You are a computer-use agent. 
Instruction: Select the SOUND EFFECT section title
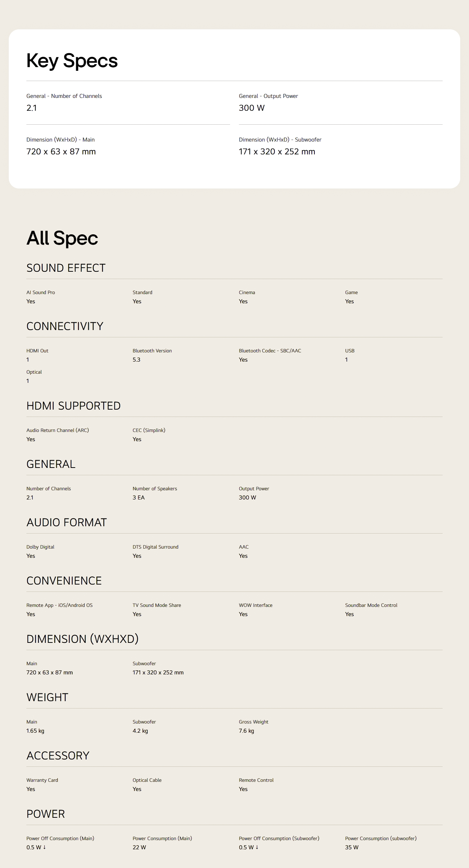tap(66, 268)
